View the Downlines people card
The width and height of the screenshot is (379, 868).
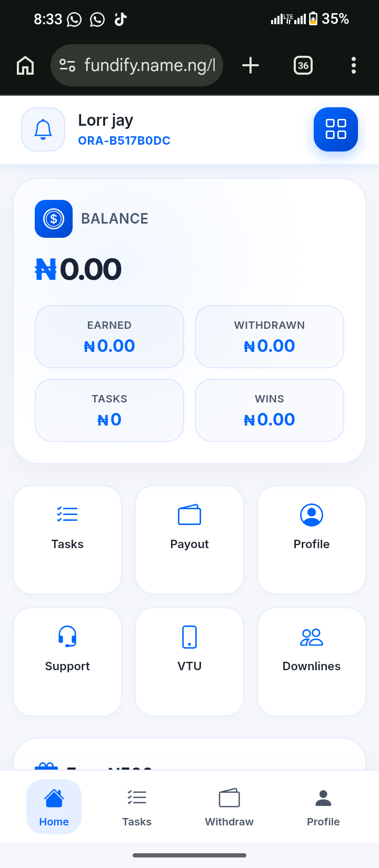(x=312, y=661)
